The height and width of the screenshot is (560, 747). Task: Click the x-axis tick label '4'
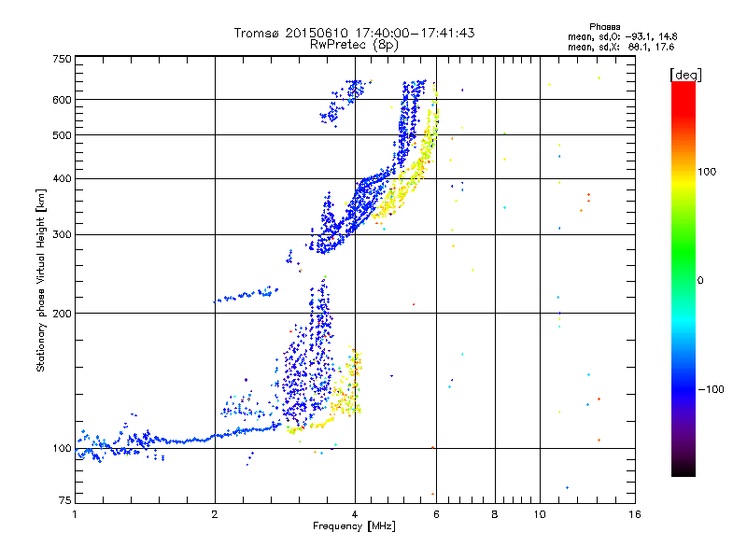[355, 514]
